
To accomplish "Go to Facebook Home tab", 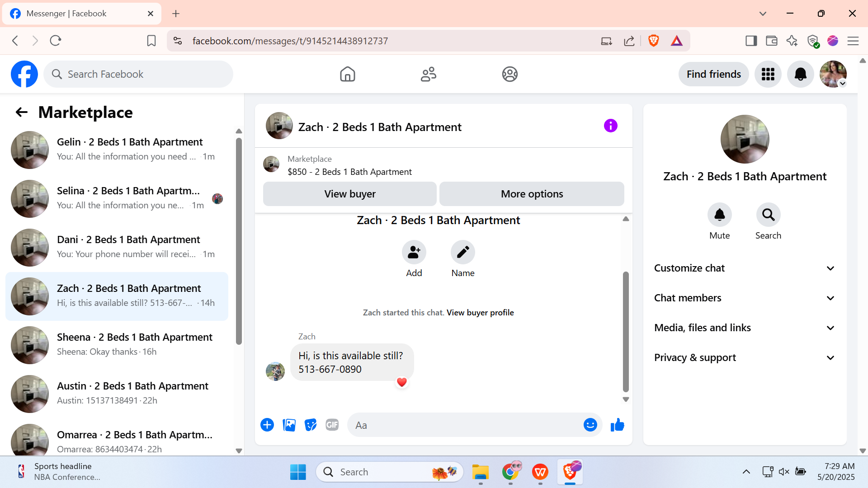I will pyautogui.click(x=347, y=74).
